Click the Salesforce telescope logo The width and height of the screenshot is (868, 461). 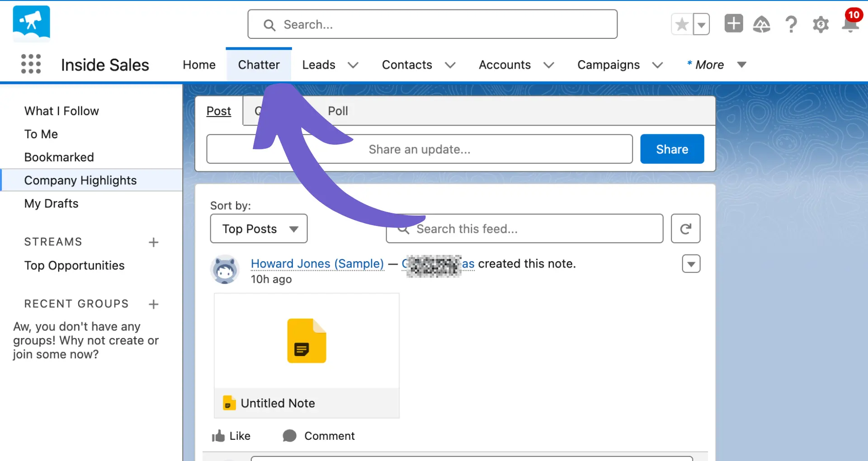pyautogui.click(x=31, y=23)
